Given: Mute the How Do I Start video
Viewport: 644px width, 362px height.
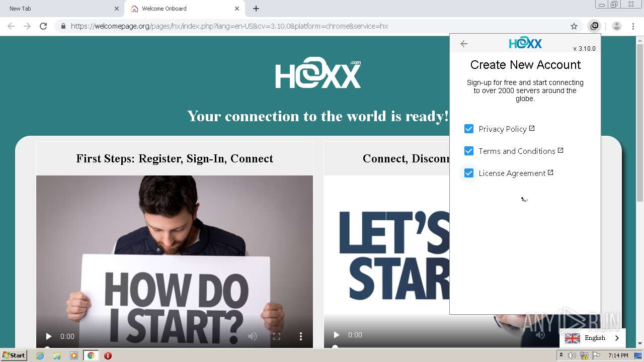Looking at the screenshot, I should coord(253,336).
